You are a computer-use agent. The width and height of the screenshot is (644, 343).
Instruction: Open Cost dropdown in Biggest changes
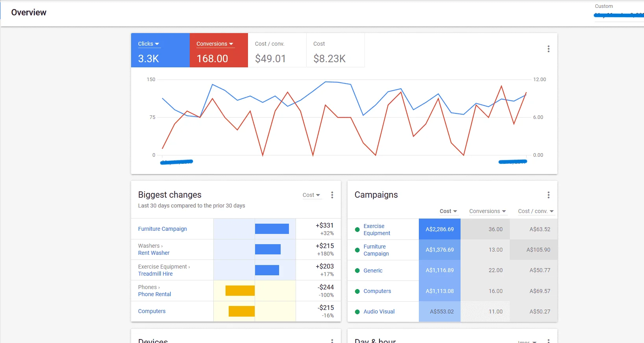(x=311, y=195)
